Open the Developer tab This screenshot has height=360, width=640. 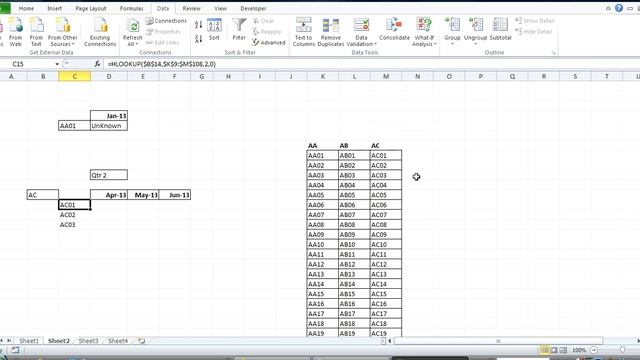pyautogui.click(x=253, y=8)
